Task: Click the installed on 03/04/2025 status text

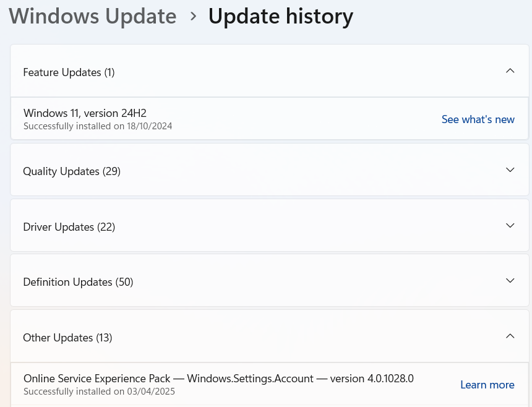Action: (99, 392)
